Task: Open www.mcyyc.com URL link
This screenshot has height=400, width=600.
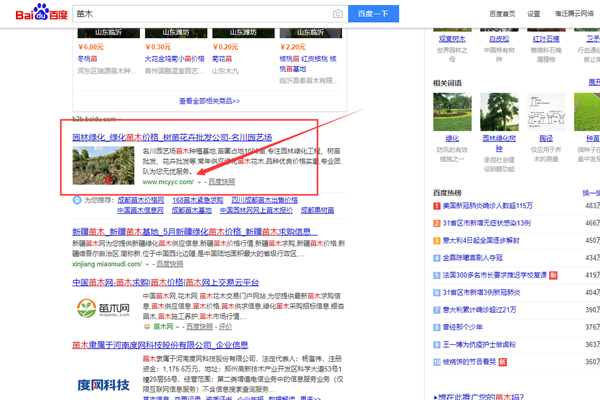Action: click(168, 182)
